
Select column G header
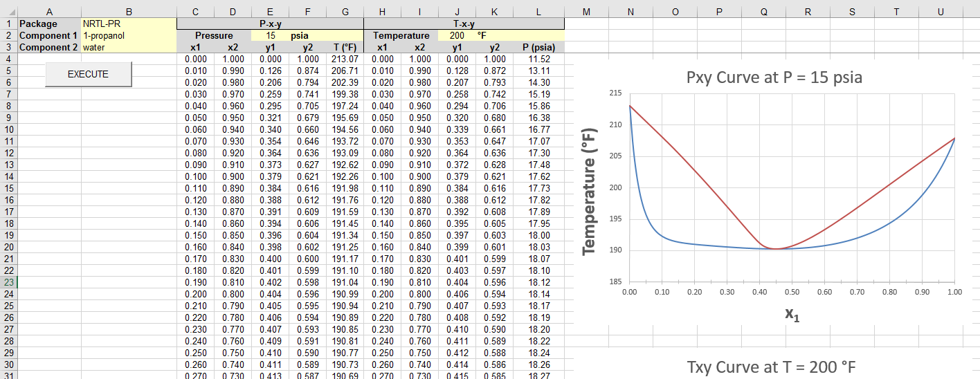click(x=345, y=11)
